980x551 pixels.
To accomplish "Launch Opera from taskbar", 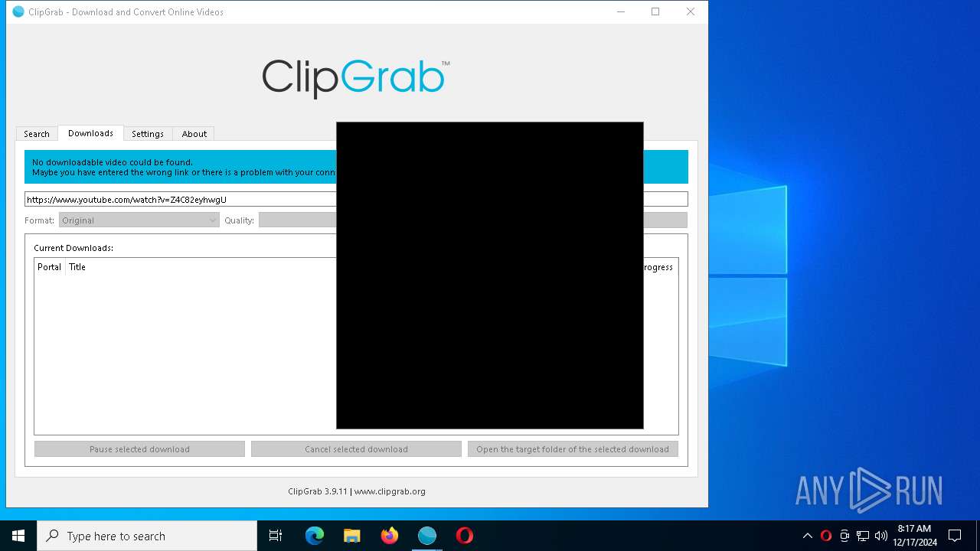I will pyautogui.click(x=465, y=536).
